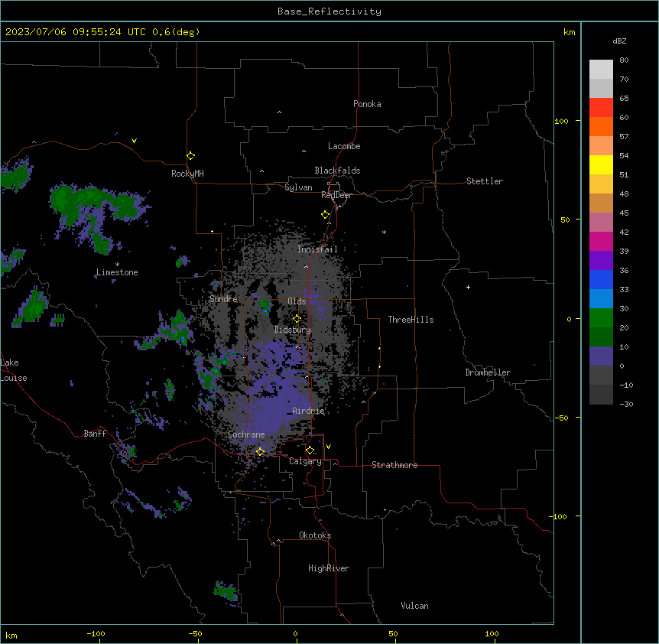The image size is (659, 644).
Task: Click the asterisk marker above Limestone label
Action: (x=117, y=265)
